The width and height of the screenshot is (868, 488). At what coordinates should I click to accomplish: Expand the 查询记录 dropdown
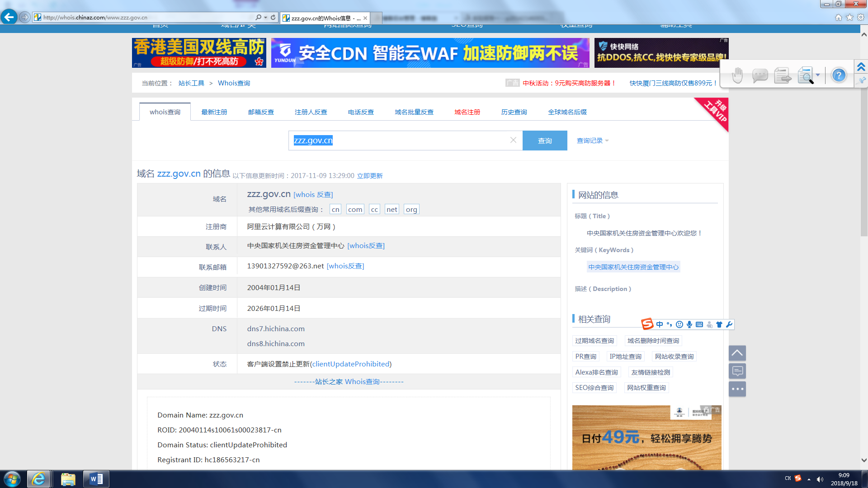(x=592, y=141)
